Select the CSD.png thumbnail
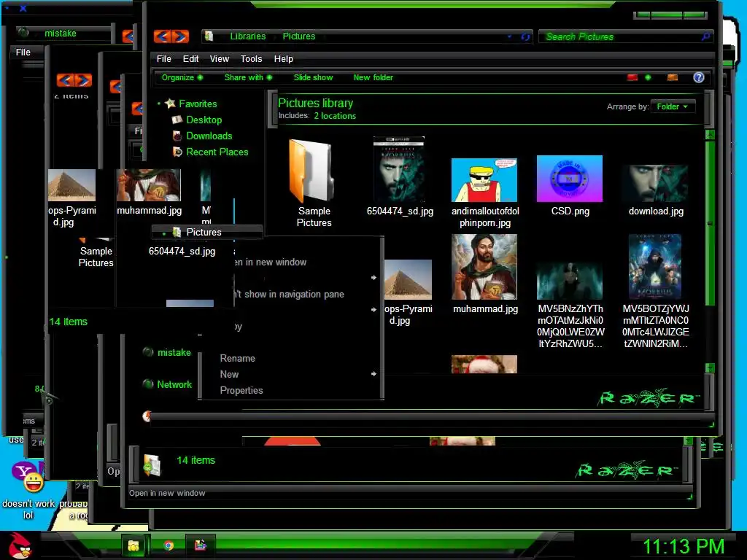Screen dimensions: 747x560 point(569,179)
